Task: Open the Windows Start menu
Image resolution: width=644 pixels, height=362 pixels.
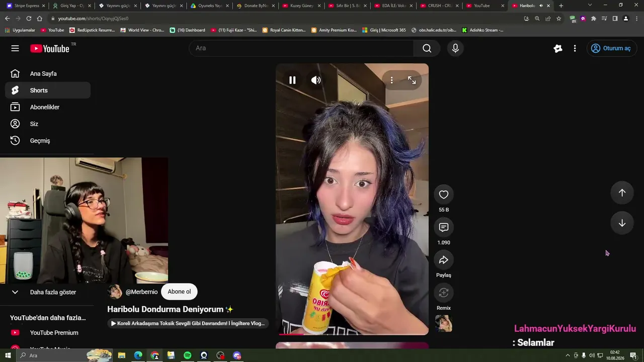Action: click(x=7, y=355)
